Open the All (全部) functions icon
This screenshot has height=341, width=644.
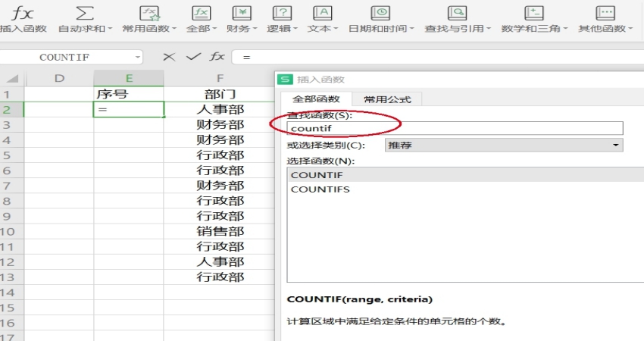tap(201, 13)
